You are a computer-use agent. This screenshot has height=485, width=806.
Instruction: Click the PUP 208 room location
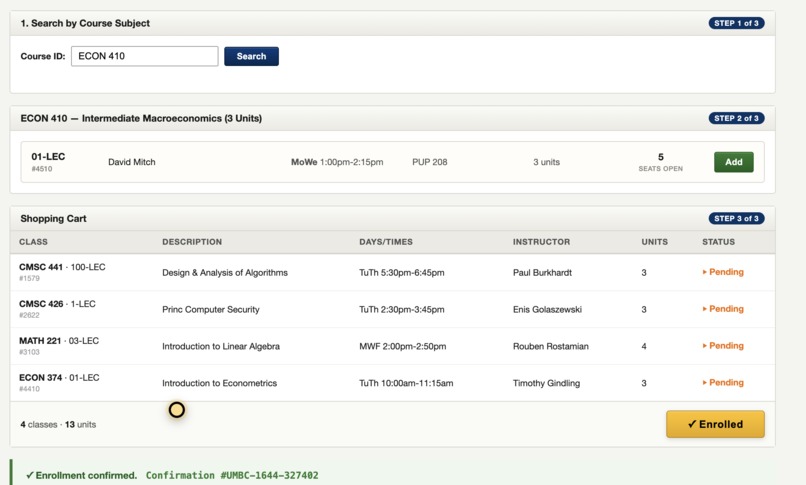pyautogui.click(x=430, y=162)
